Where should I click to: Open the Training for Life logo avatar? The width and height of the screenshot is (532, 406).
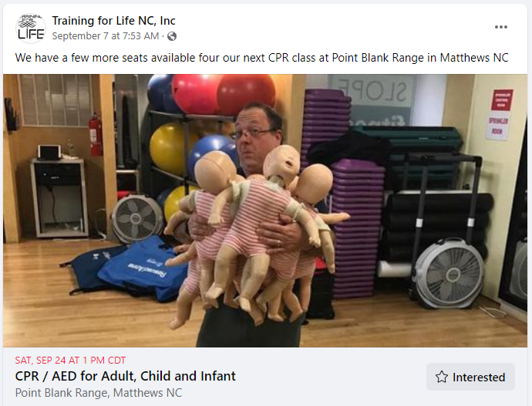click(31, 29)
